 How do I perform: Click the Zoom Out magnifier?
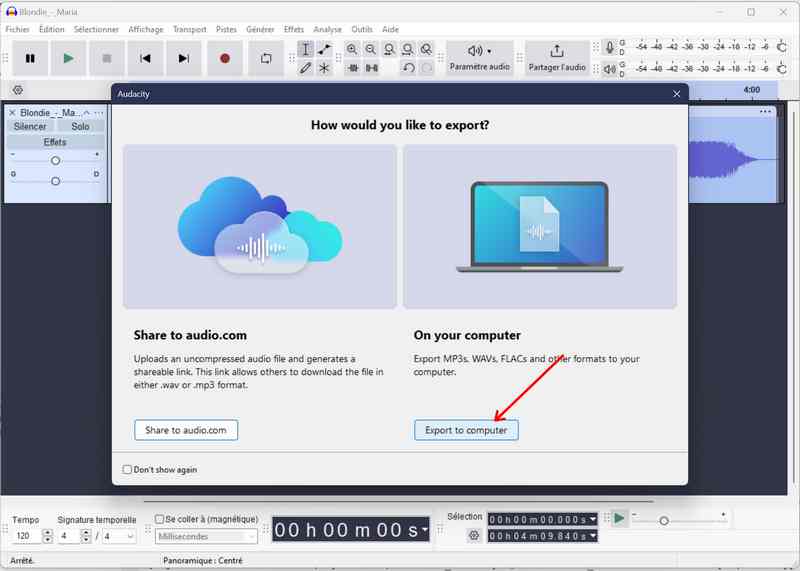click(x=371, y=49)
